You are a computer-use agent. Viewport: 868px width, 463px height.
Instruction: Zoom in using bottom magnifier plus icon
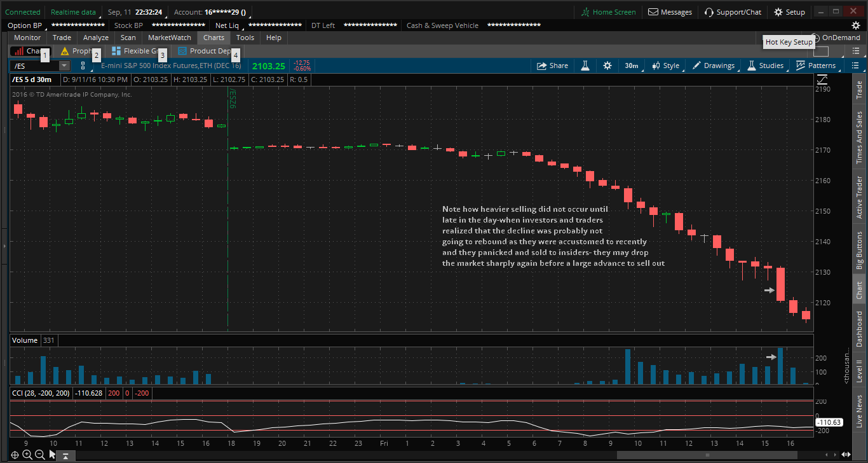(x=27, y=455)
